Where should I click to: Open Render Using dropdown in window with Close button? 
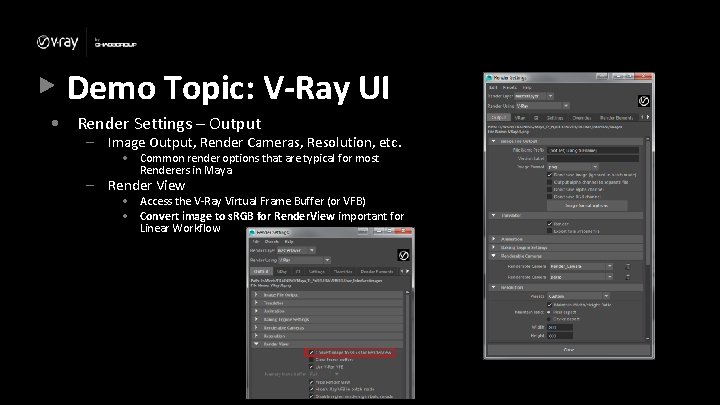coord(542,106)
